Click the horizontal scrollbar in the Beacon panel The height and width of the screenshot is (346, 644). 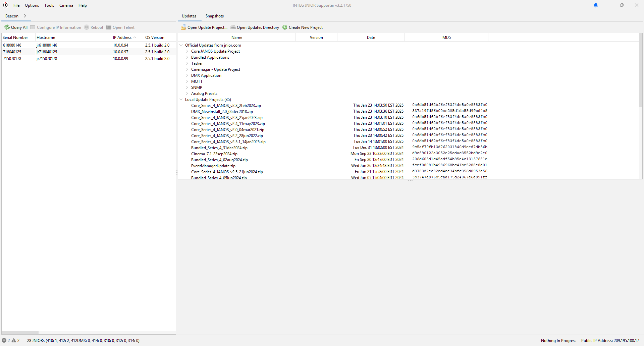pyautogui.click(x=20, y=333)
